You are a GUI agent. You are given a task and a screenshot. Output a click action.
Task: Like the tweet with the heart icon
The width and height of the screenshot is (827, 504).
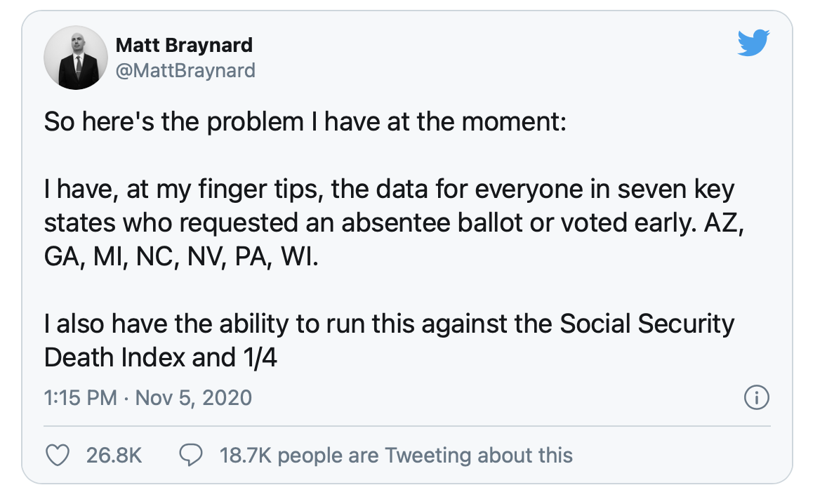point(58,455)
